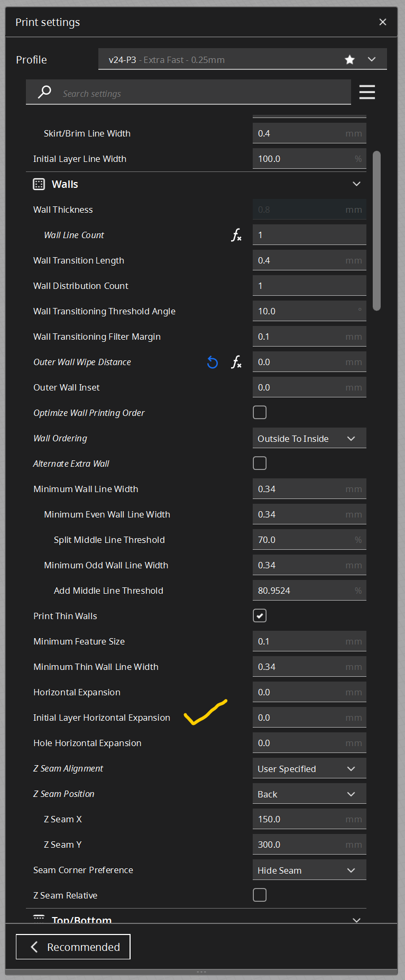Screen dimensions: 405x980
Task: Collapse the Walls section
Action: click(356, 184)
